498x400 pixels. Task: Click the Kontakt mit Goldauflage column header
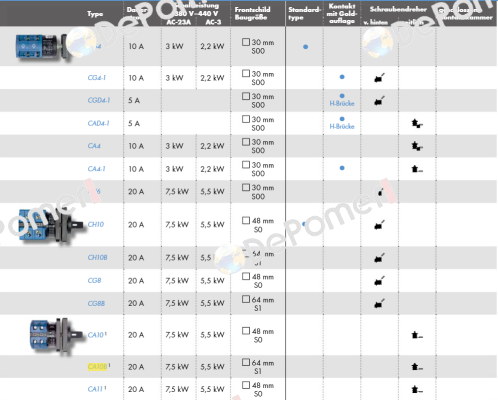[342, 13]
